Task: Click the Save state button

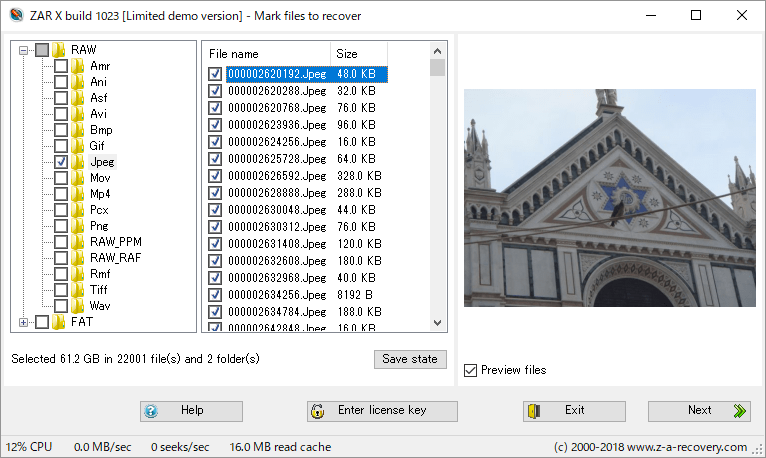Action: [x=410, y=359]
